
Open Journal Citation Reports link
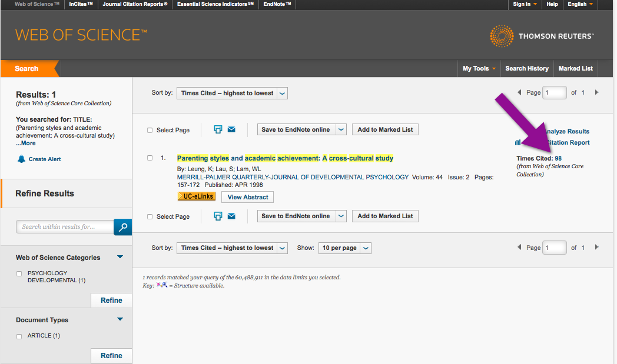click(x=135, y=4)
